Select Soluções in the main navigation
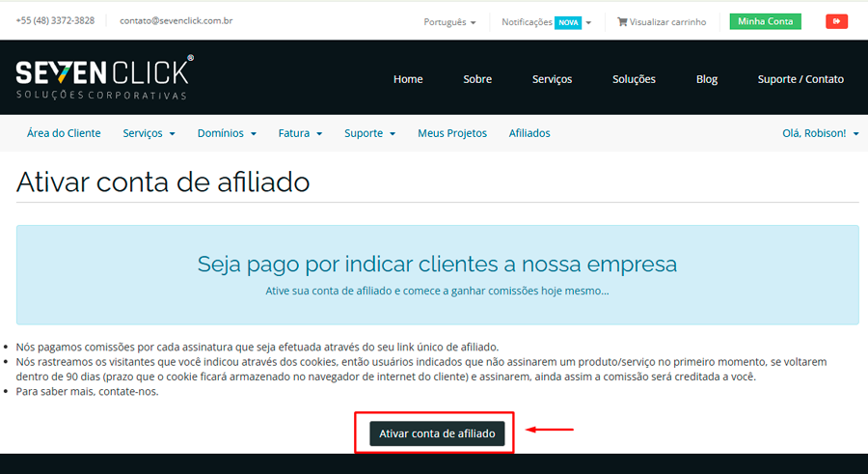Image resolution: width=868 pixels, height=474 pixels. point(634,79)
